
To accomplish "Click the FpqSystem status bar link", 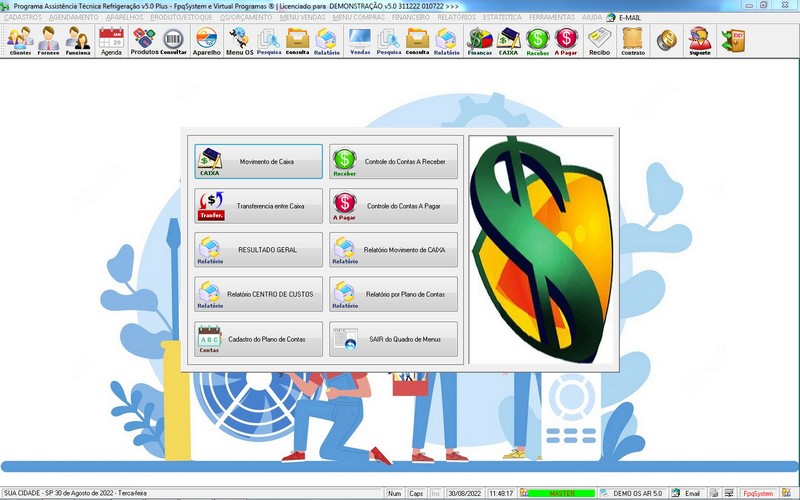I will (x=758, y=493).
